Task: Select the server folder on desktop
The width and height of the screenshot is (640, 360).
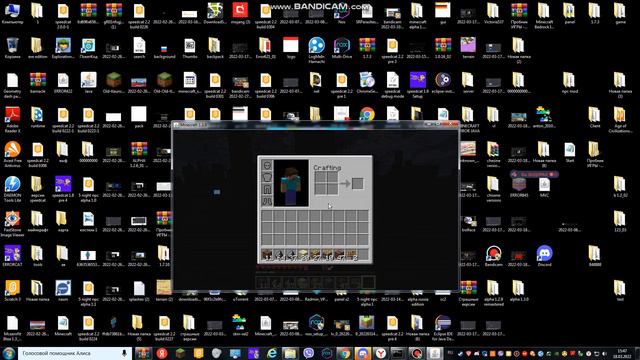Action: click(x=468, y=82)
